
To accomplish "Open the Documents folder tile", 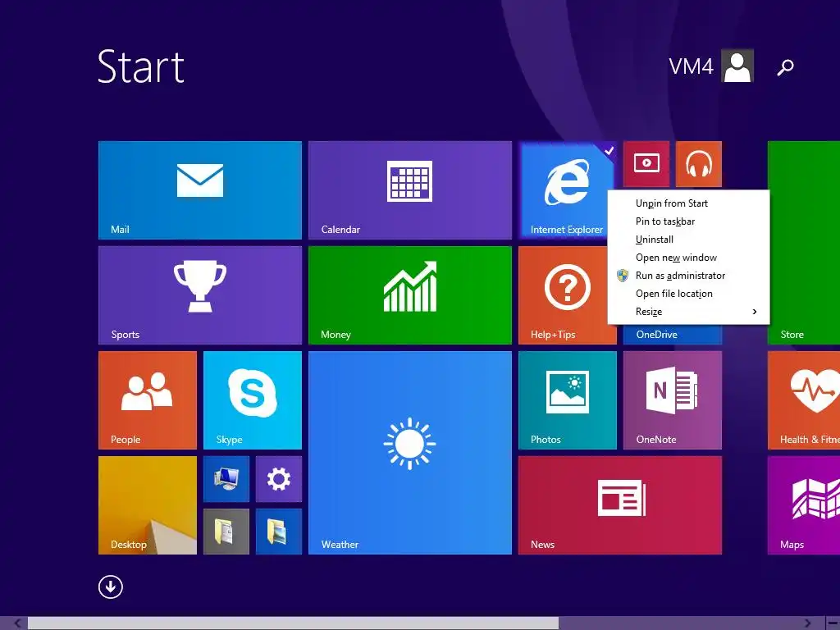I will (226, 532).
